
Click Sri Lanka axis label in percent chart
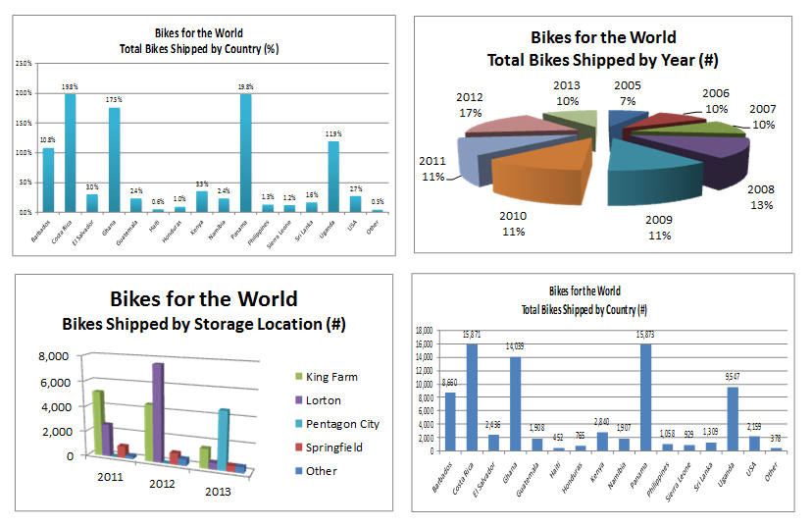click(x=304, y=231)
